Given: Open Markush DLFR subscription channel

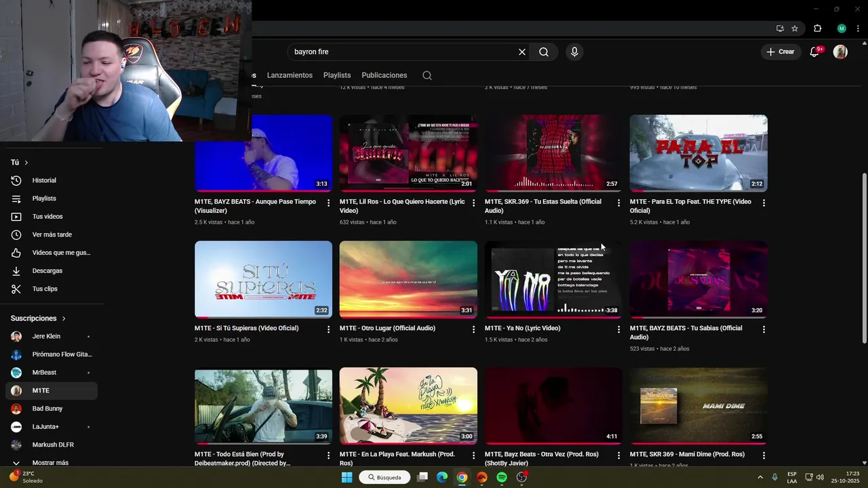Looking at the screenshot, I should pos(52,445).
